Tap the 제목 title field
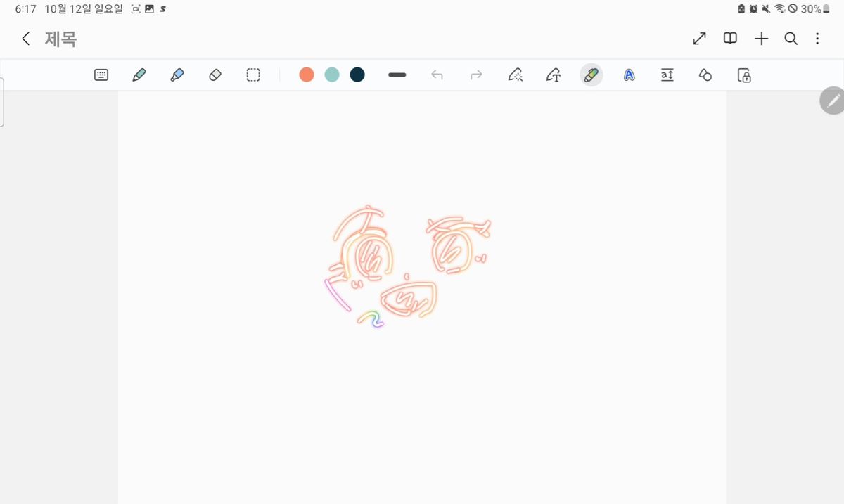The image size is (844, 504). pos(60,39)
